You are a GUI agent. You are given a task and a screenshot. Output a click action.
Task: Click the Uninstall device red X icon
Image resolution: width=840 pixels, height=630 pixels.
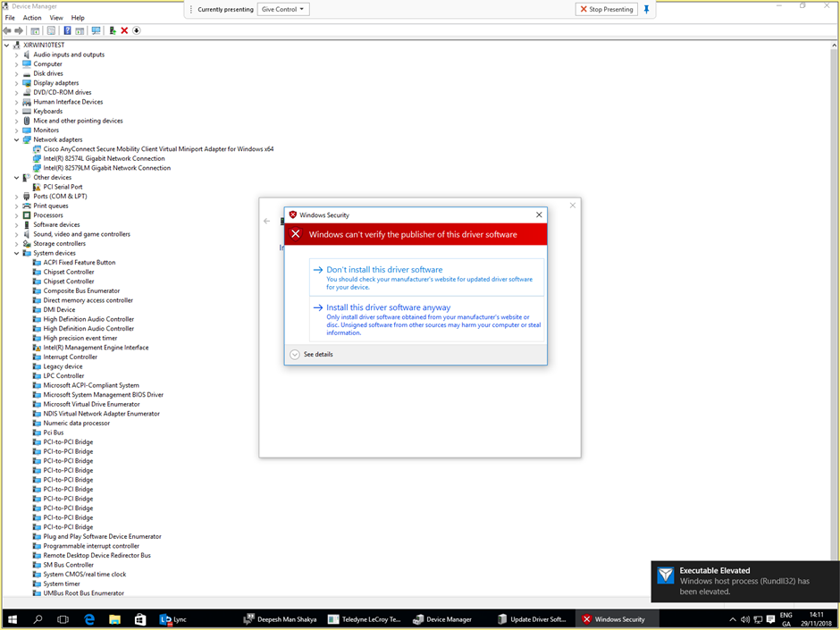coord(123,29)
